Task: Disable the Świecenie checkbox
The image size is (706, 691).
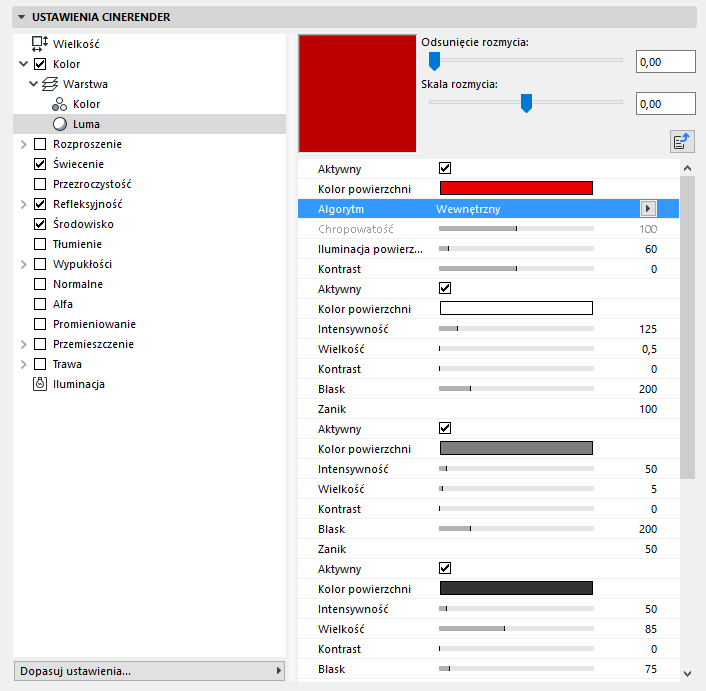Action: (x=40, y=164)
